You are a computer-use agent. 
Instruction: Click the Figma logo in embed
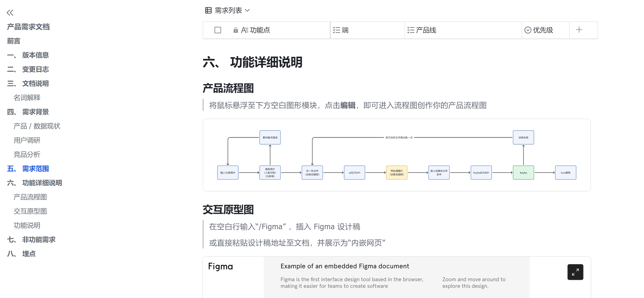coord(221,266)
